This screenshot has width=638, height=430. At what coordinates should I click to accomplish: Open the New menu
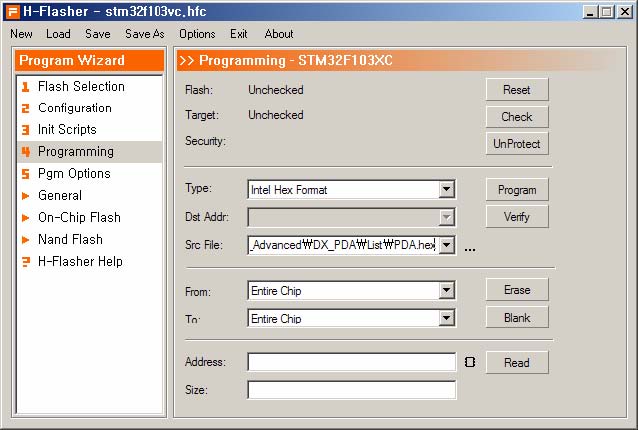coord(21,34)
